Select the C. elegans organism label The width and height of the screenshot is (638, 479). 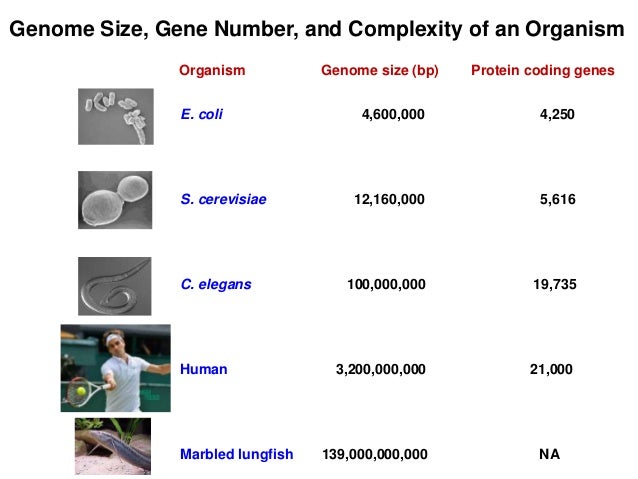[x=216, y=284]
